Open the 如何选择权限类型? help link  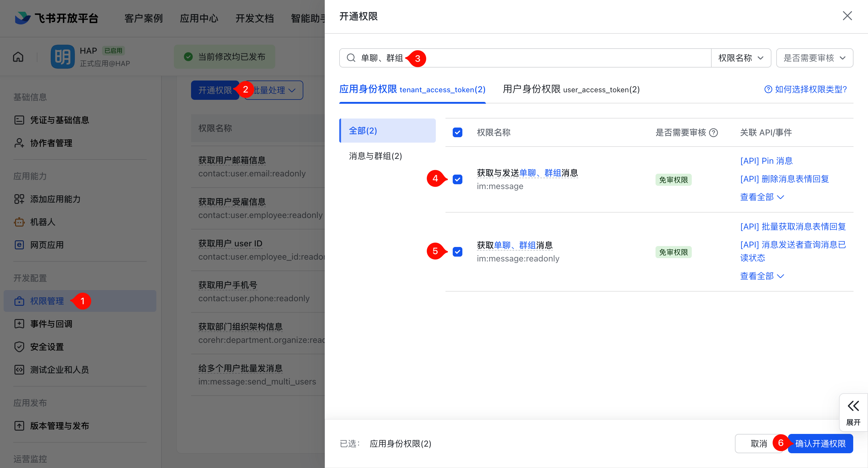tap(805, 89)
